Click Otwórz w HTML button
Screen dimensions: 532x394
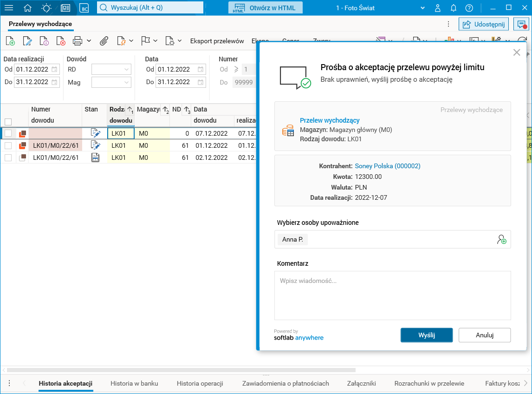tap(266, 8)
